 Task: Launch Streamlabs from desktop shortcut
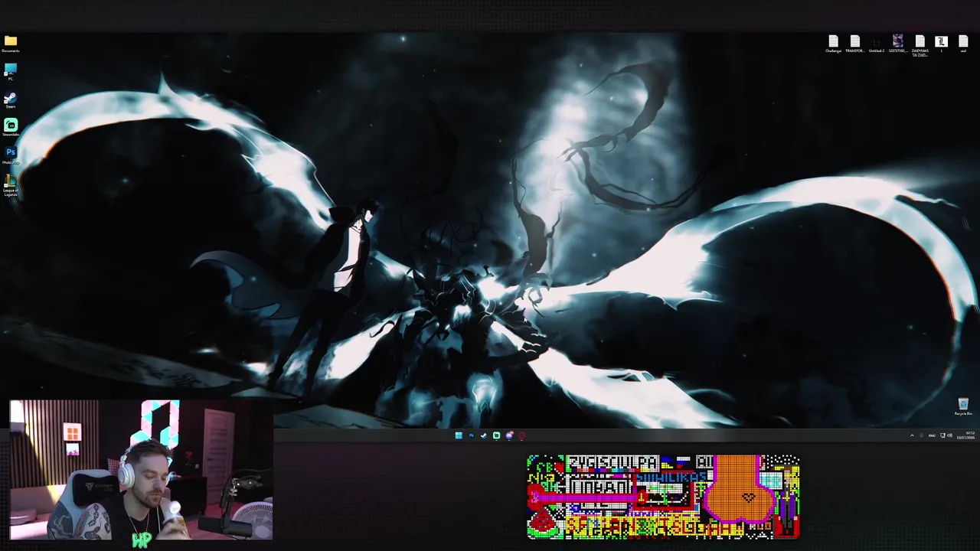(11, 127)
